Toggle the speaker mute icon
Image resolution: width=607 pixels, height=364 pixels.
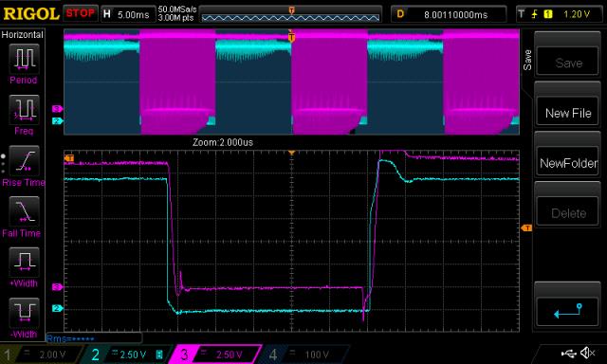tap(588, 353)
